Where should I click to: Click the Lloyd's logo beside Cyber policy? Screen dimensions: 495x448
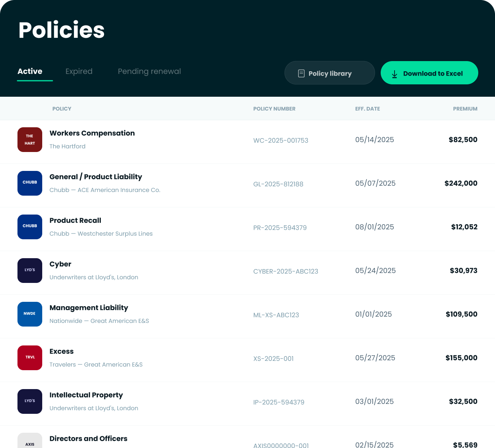[x=30, y=271]
